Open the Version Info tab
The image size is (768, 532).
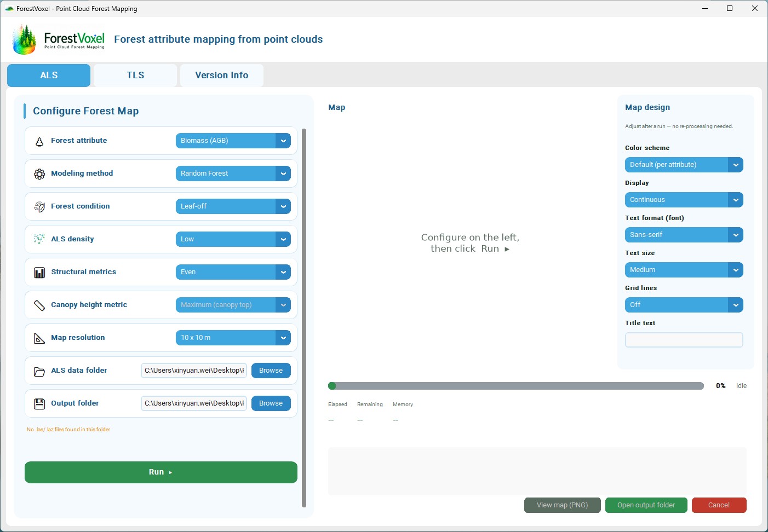click(222, 76)
